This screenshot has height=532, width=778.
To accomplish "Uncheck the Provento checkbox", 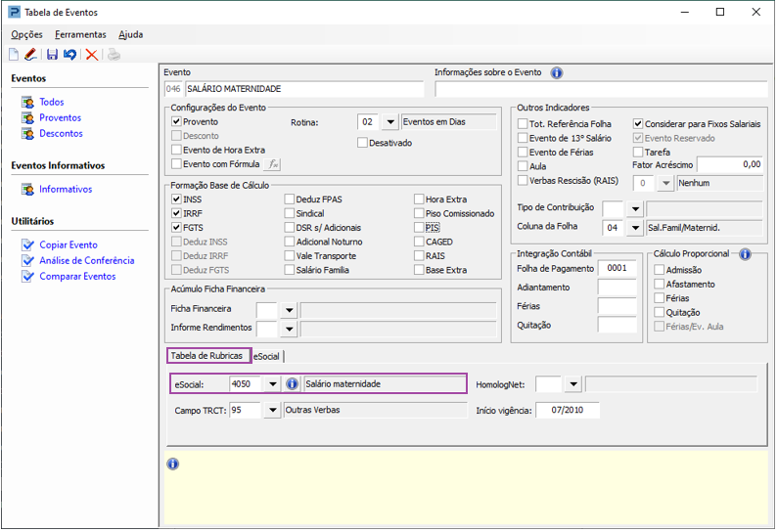I will pos(176,121).
